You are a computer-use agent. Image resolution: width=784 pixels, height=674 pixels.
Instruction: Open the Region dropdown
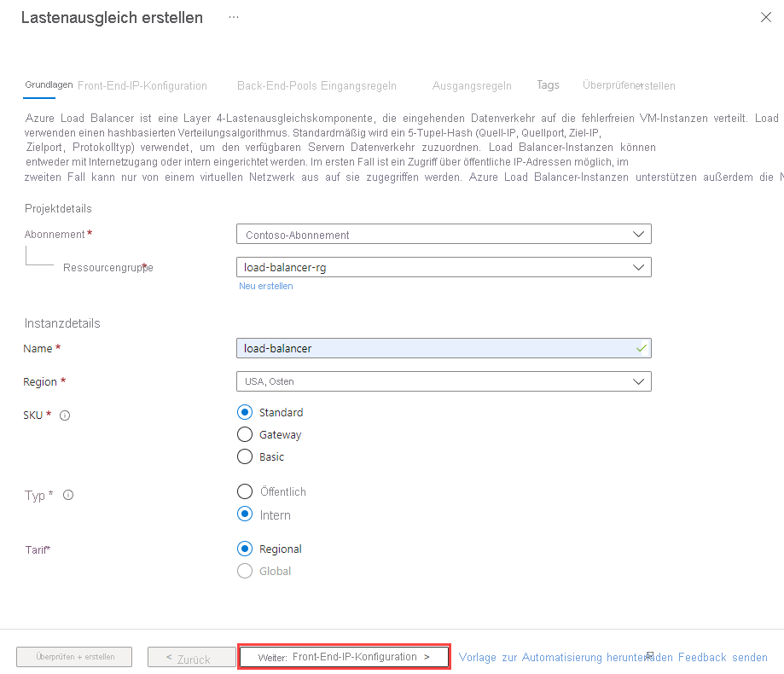(x=444, y=381)
